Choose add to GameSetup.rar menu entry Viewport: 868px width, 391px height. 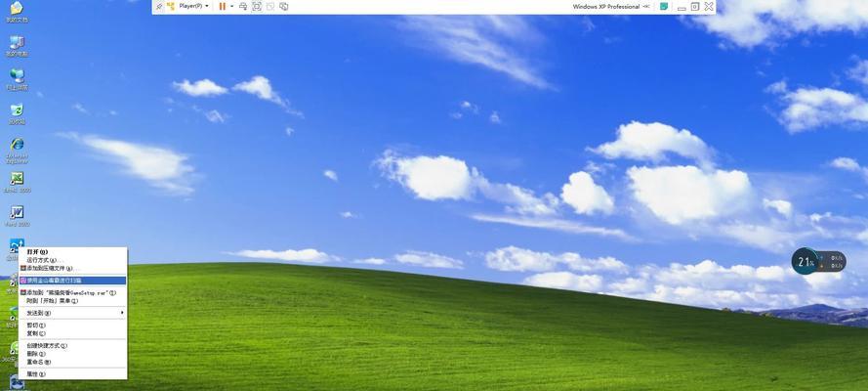point(72,292)
